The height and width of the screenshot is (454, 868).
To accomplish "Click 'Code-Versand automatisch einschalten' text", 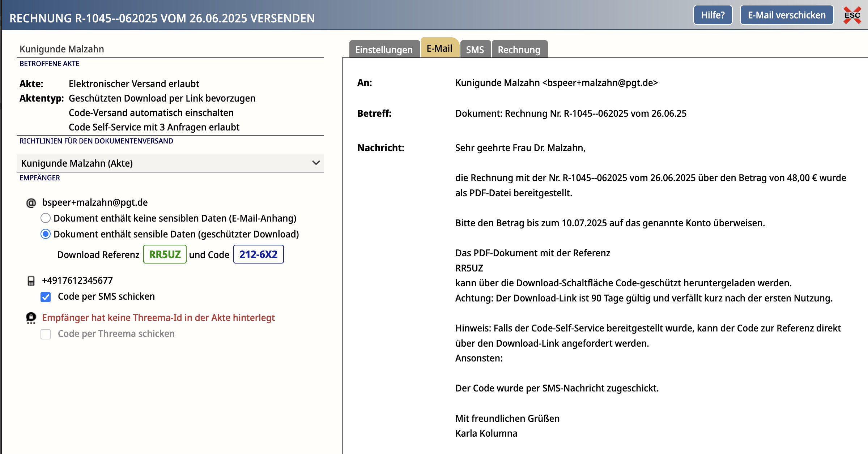I will (x=151, y=113).
